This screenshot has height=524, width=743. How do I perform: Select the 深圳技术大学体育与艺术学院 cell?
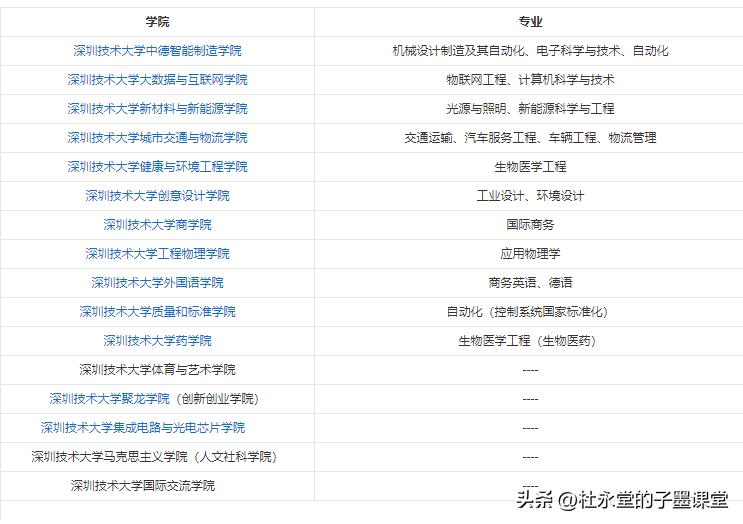click(x=157, y=370)
